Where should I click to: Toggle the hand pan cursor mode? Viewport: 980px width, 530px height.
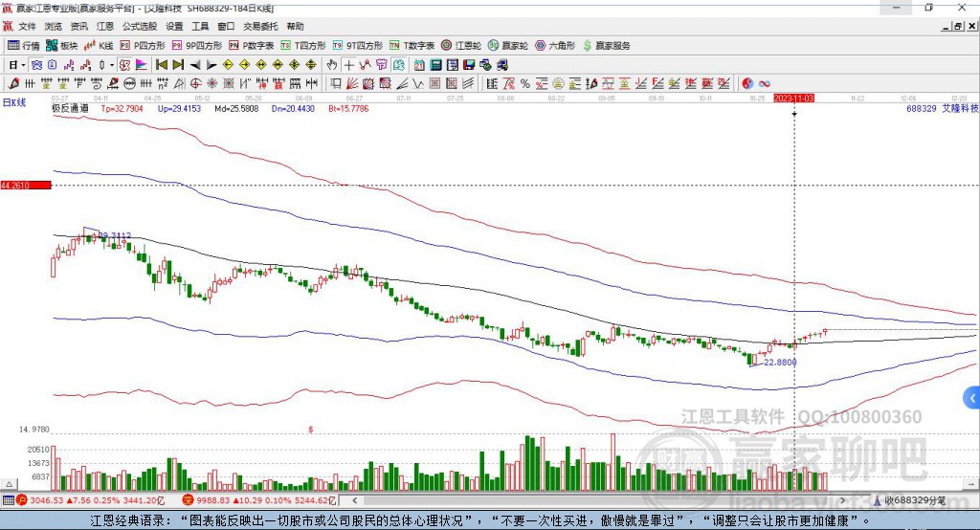pyautogui.click(x=331, y=65)
